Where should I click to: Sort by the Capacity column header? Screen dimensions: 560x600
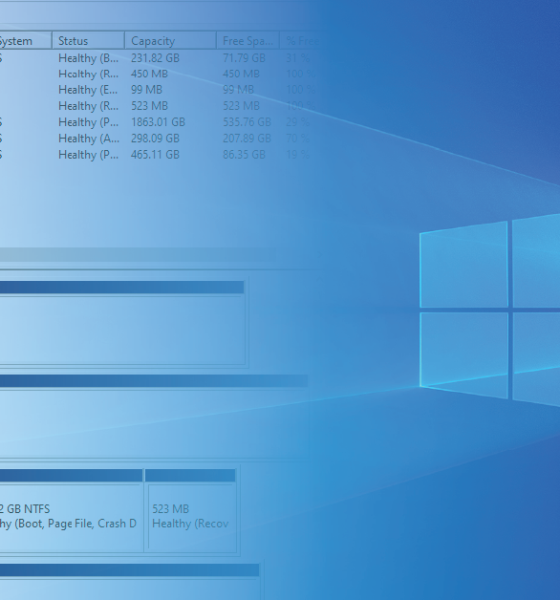pyautogui.click(x=170, y=41)
